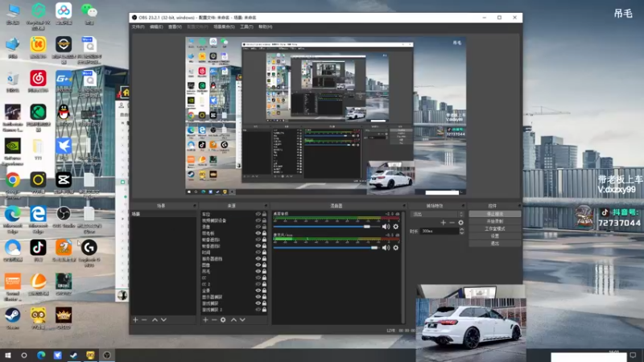Click the 开始录制 button

pos(495,221)
